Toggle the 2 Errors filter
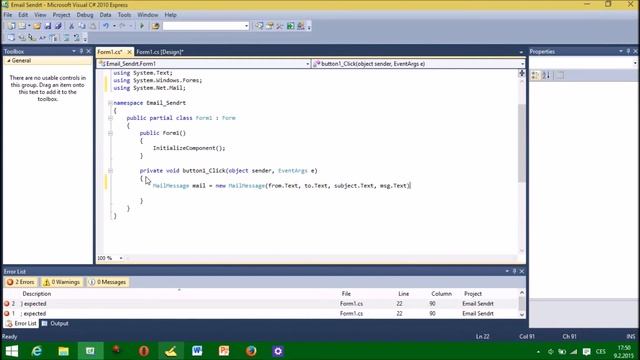This screenshot has height=360, width=640. (x=21, y=282)
